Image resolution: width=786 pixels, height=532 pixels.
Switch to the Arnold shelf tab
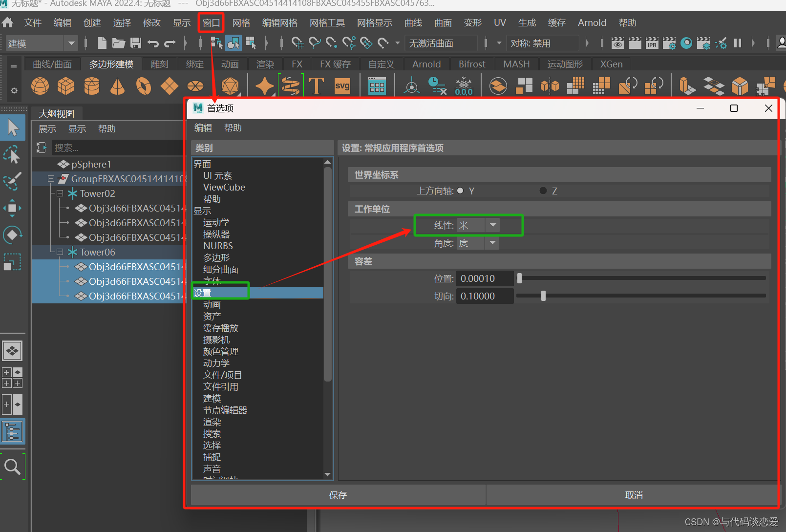pos(426,64)
